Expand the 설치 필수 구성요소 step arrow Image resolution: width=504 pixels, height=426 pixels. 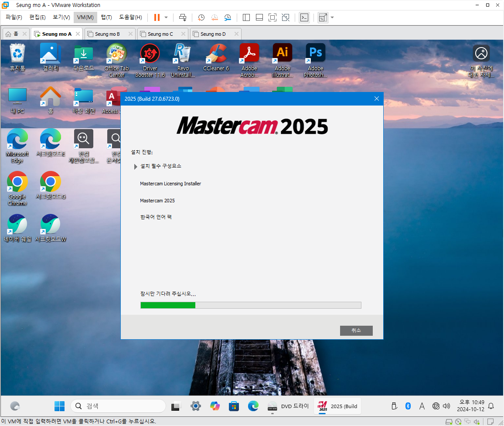point(136,167)
